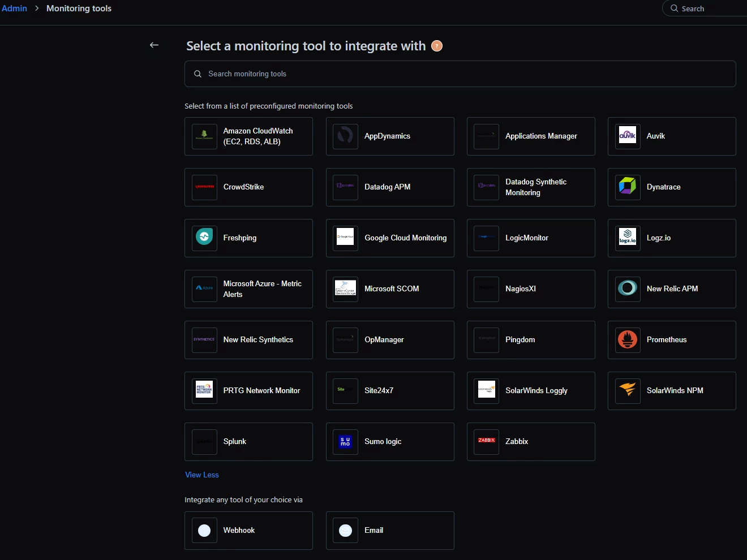Click the top Search box
Viewport: 747px width, 560px height.
click(x=705, y=8)
